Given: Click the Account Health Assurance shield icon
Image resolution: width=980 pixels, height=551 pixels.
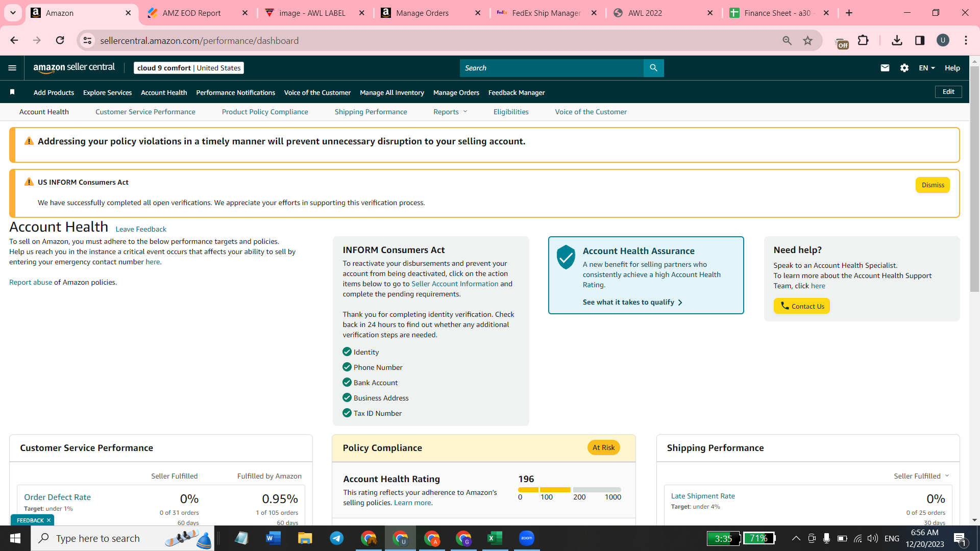Looking at the screenshot, I should pos(566,257).
